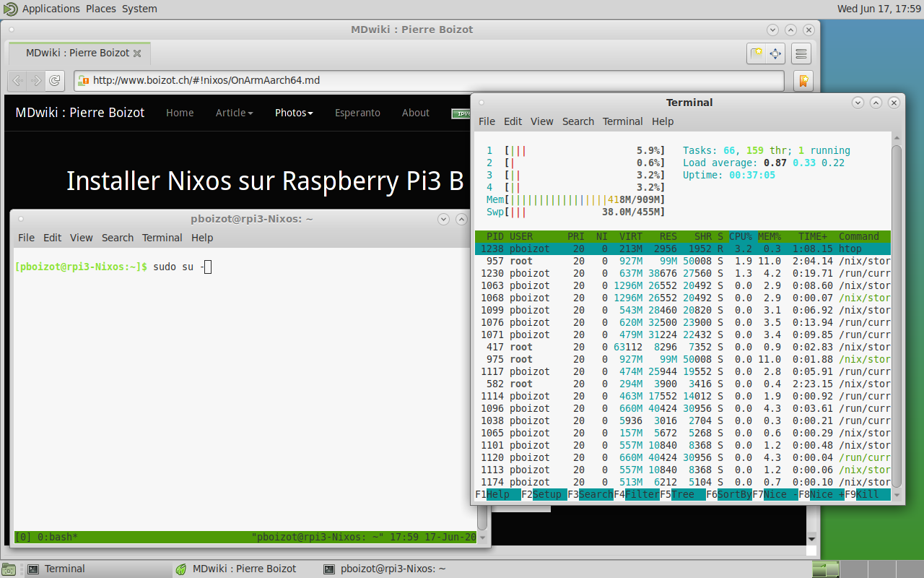924x578 pixels.
Task: Click the Home link in wiki navbar
Action: [180, 113]
